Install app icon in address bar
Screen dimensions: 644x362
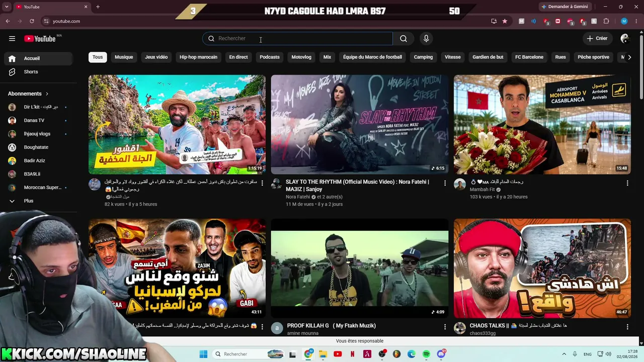pyautogui.click(x=494, y=21)
